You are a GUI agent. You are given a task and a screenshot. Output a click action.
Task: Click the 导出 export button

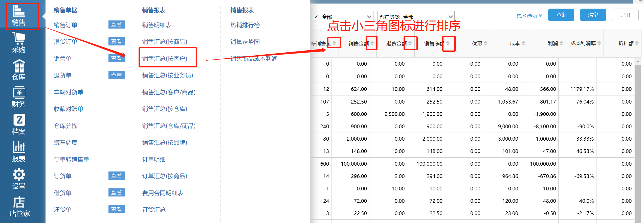(x=625, y=15)
